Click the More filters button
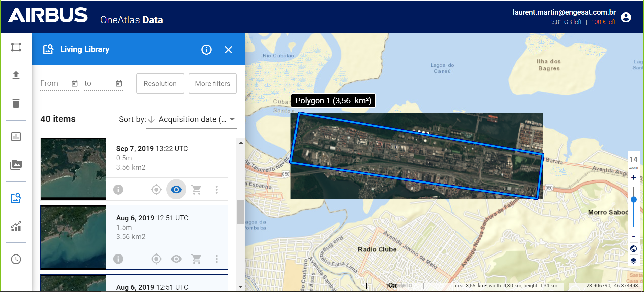Image resolution: width=644 pixels, height=292 pixels. click(x=212, y=84)
